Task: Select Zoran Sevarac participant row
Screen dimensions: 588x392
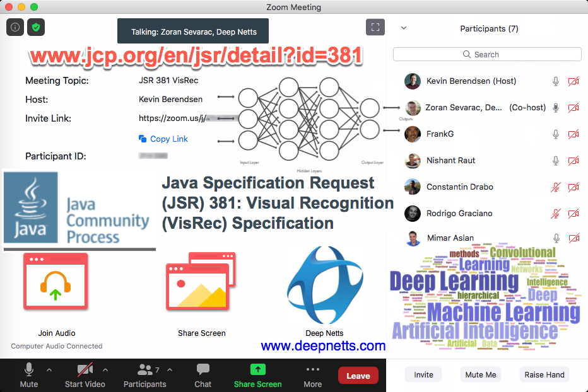Action: (x=487, y=108)
